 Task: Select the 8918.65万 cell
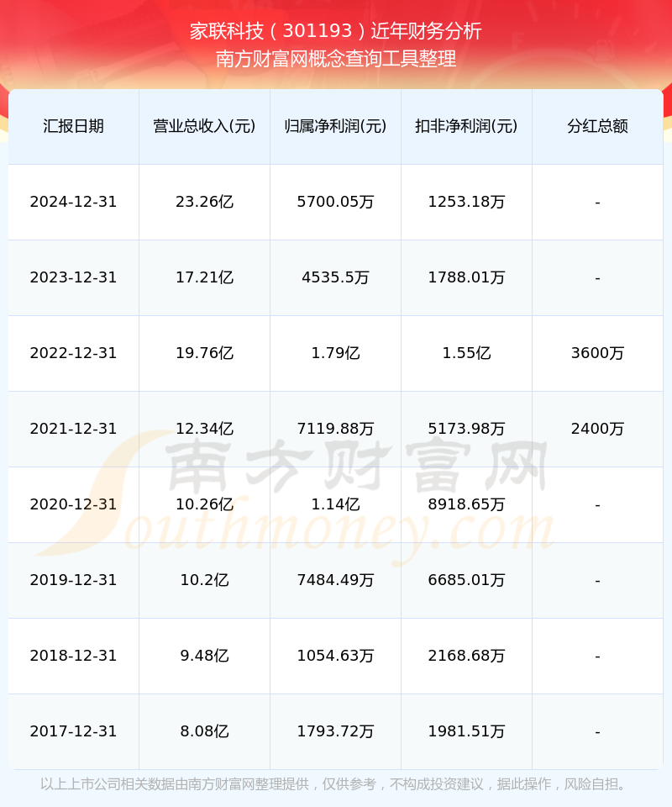pos(466,504)
